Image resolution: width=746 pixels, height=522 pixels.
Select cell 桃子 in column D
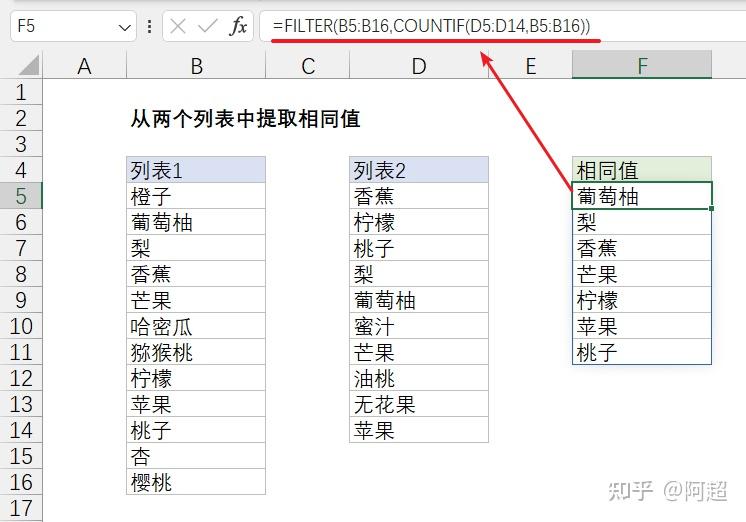(419, 248)
